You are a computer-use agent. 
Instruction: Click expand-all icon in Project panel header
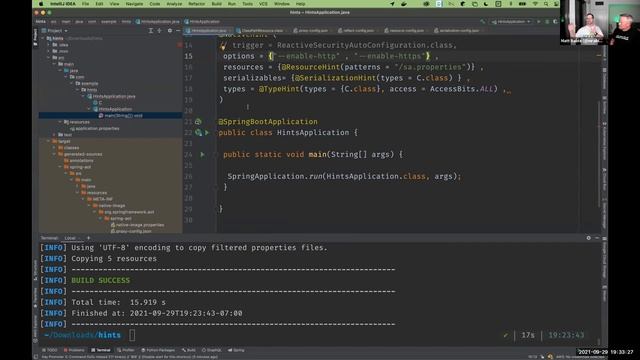coord(151,31)
